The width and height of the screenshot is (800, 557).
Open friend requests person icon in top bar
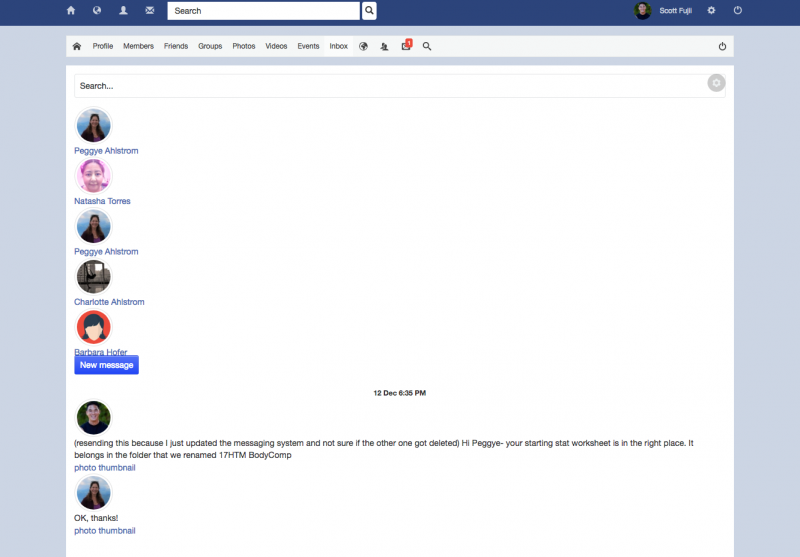point(123,10)
